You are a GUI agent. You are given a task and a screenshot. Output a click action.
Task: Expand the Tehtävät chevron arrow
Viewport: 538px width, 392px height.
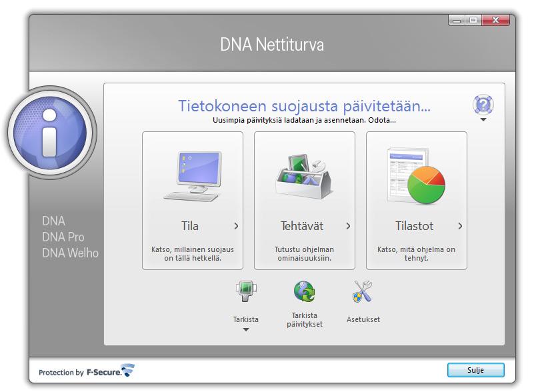348,226
